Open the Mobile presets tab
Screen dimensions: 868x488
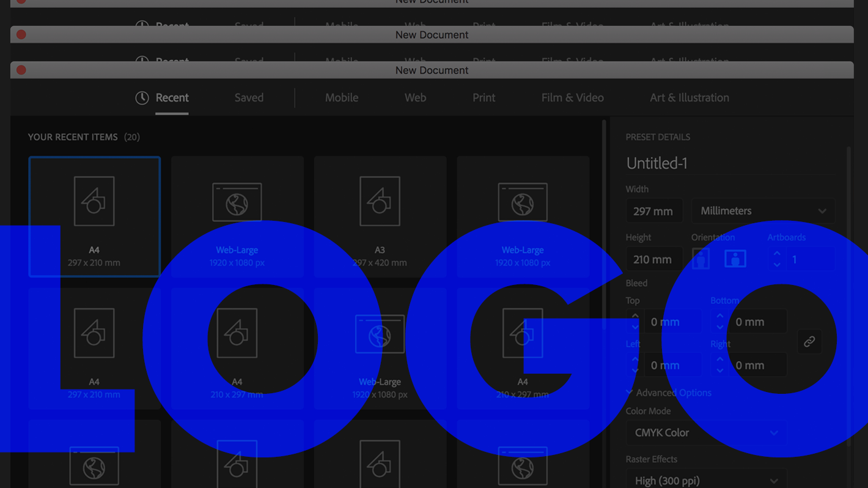pos(342,98)
